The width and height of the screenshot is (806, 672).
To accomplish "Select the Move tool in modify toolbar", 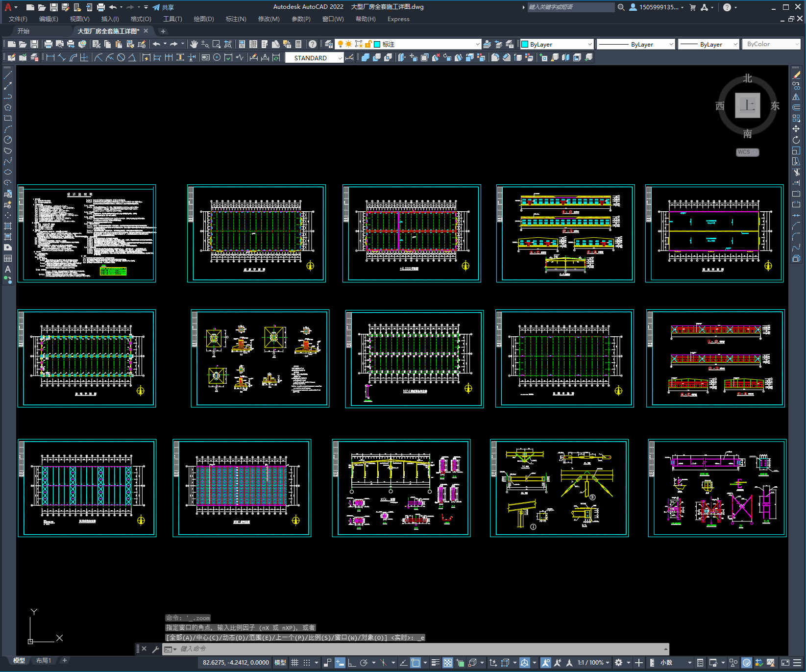I will [x=796, y=129].
